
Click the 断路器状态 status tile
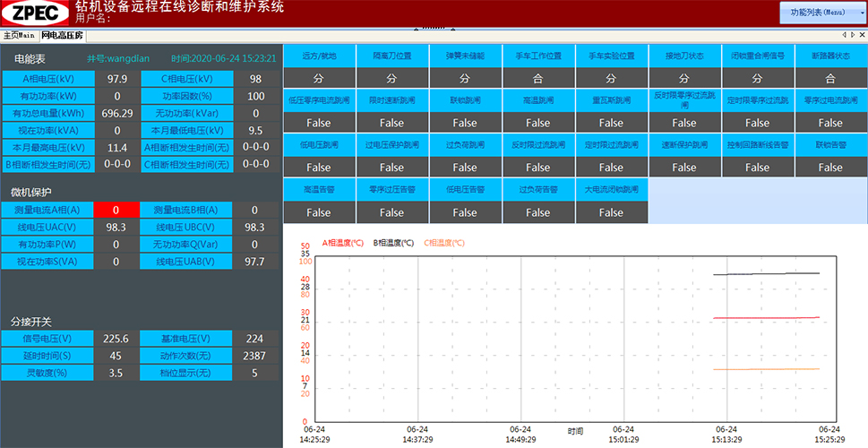830,56
